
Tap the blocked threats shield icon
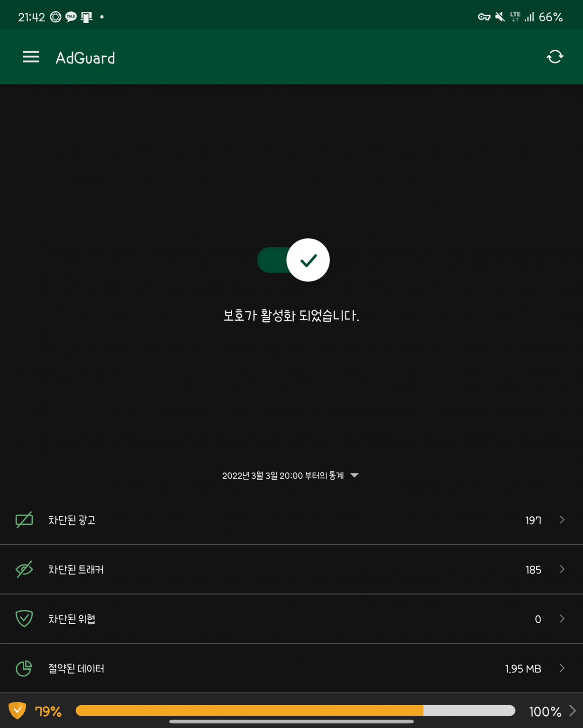[x=24, y=619]
